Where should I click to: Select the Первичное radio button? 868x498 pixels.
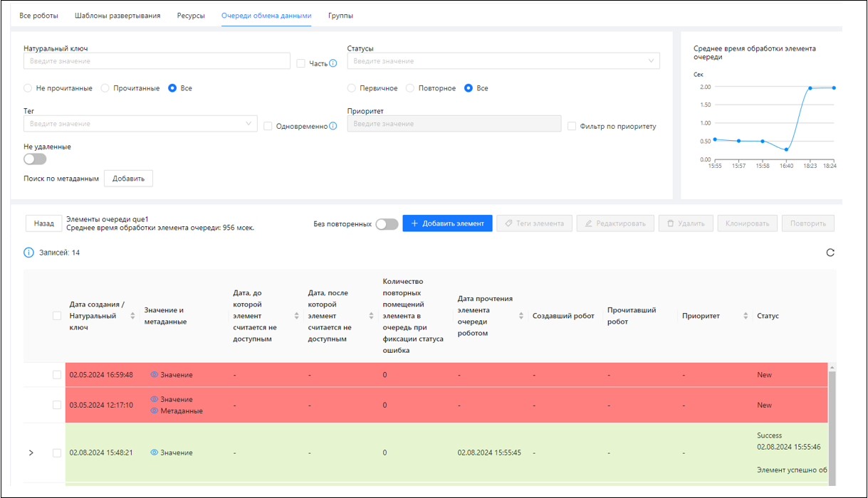coord(352,88)
